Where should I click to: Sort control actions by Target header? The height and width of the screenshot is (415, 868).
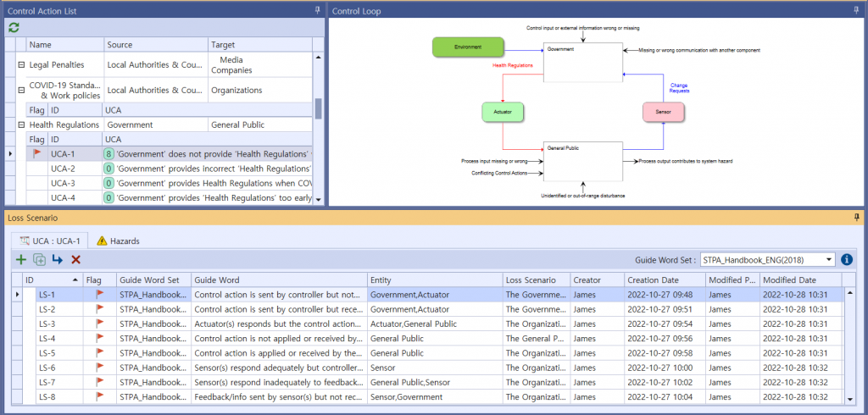click(260, 45)
